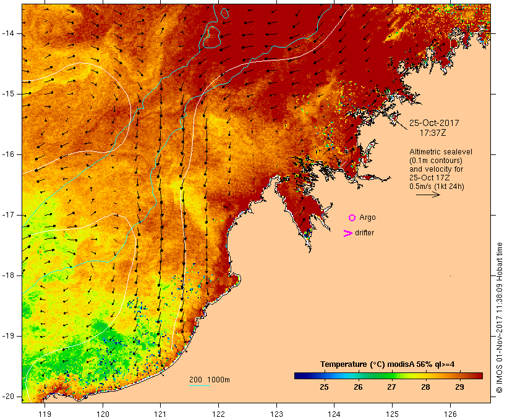This screenshot has width=507, height=420.
Task: Click the 26 value on temperature scale
Action: point(358,387)
